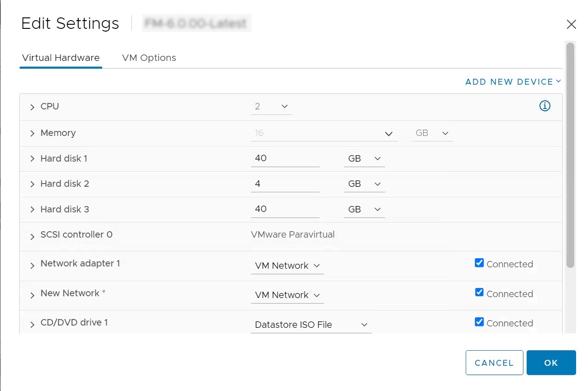Image resolution: width=588 pixels, height=391 pixels.
Task: Open the Datastore ISO File dropdown
Action: coord(311,325)
